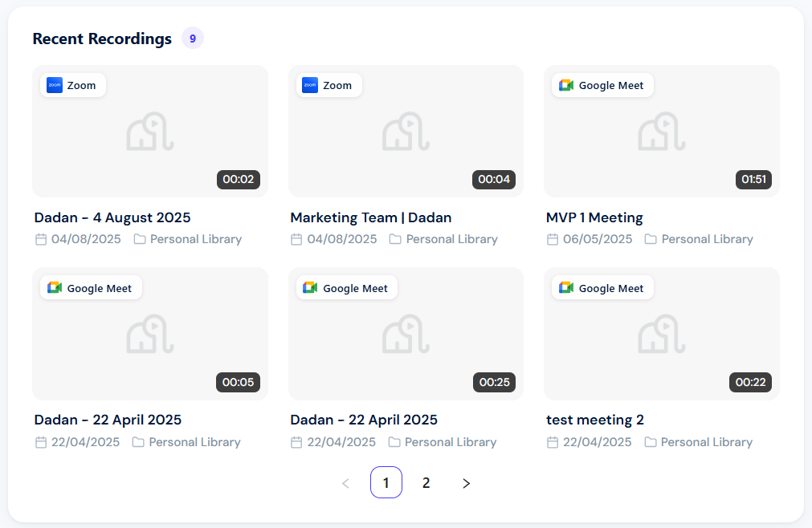The image size is (812, 528).
Task: Click Google Meet icon on the 00:25 recording card
Action: [x=310, y=288]
